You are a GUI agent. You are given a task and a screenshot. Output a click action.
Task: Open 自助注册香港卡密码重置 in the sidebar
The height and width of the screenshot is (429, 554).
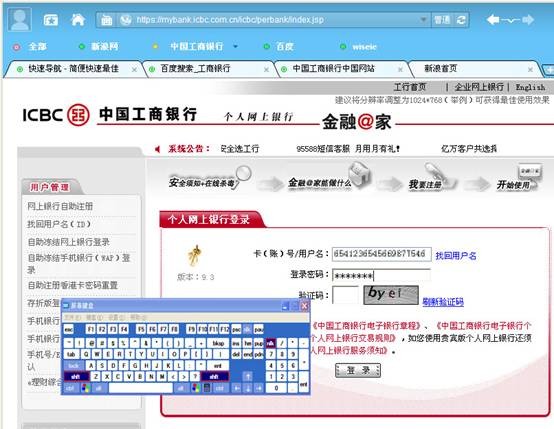72,285
